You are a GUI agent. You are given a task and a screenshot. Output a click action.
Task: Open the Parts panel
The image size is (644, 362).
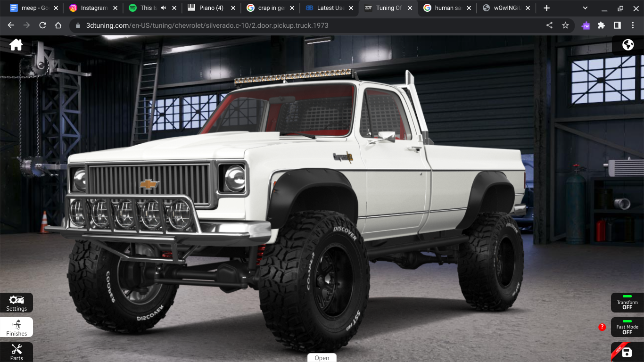click(x=17, y=352)
